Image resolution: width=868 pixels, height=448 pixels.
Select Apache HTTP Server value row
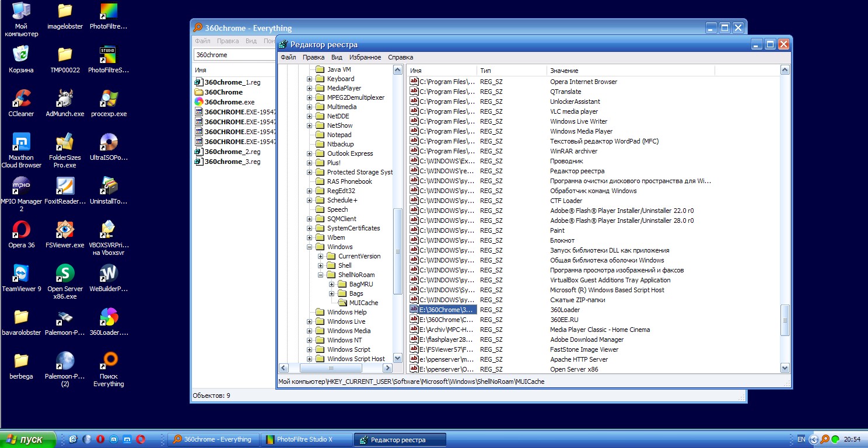(x=594, y=359)
